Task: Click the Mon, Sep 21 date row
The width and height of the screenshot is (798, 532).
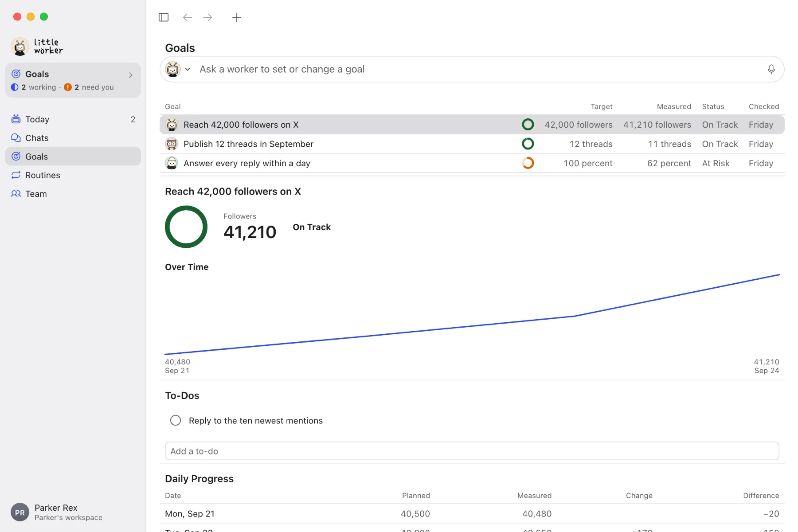Action: click(472, 514)
